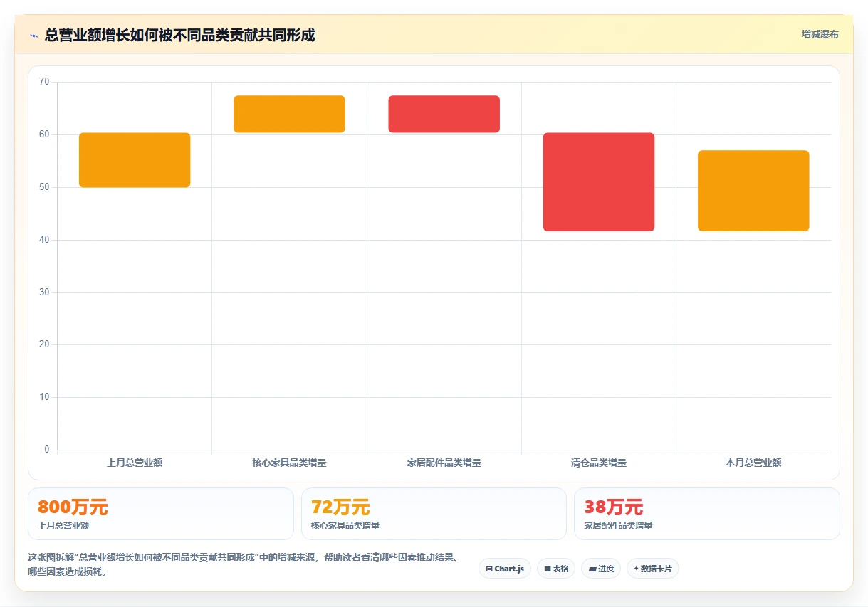Click the 38万元 value card
This screenshot has width=868, height=607.
pos(707,514)
